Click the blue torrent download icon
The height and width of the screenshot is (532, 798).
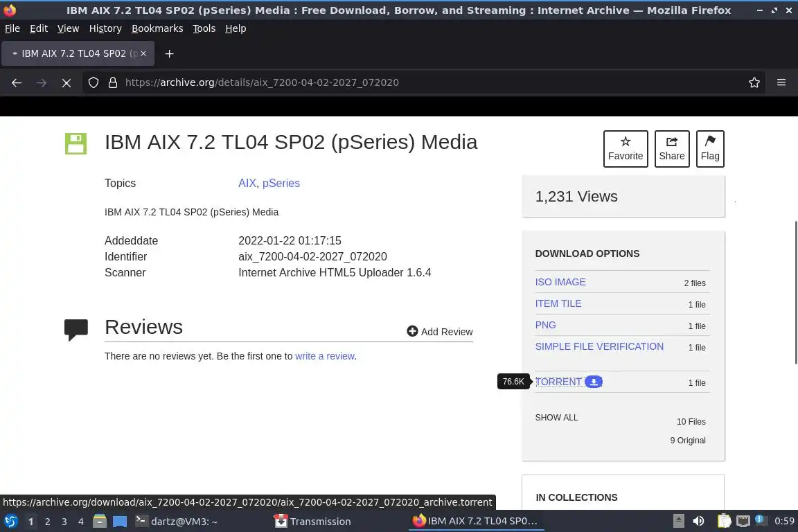coord(594,382)
